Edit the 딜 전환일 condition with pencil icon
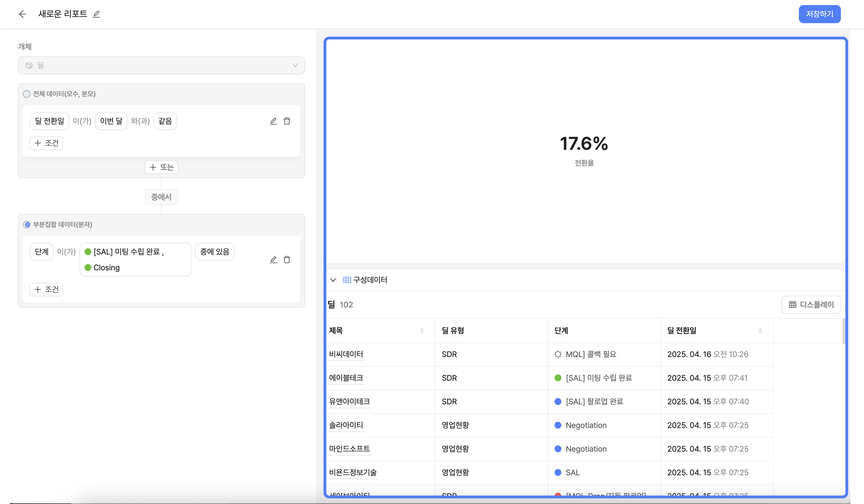Screen dimensions: 864x504 (273, 121)
